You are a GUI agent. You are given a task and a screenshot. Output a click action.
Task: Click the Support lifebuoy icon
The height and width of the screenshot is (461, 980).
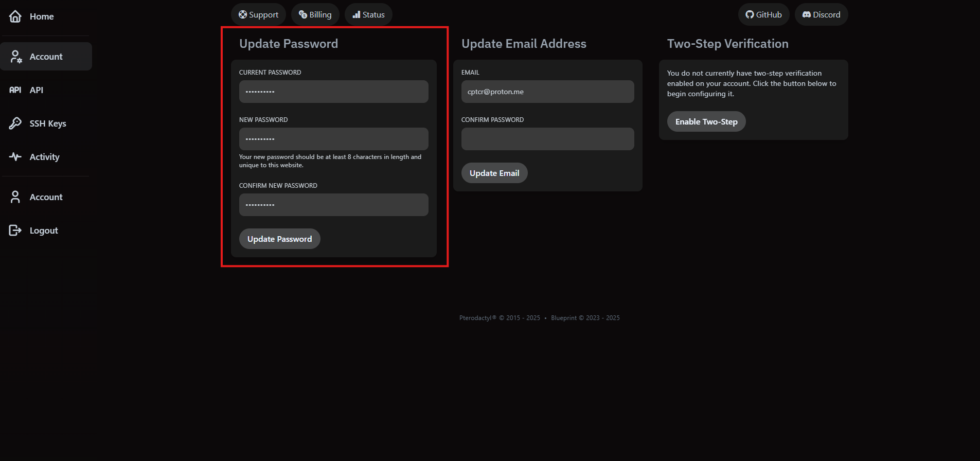pyautogui.click(x=243, y=14)
